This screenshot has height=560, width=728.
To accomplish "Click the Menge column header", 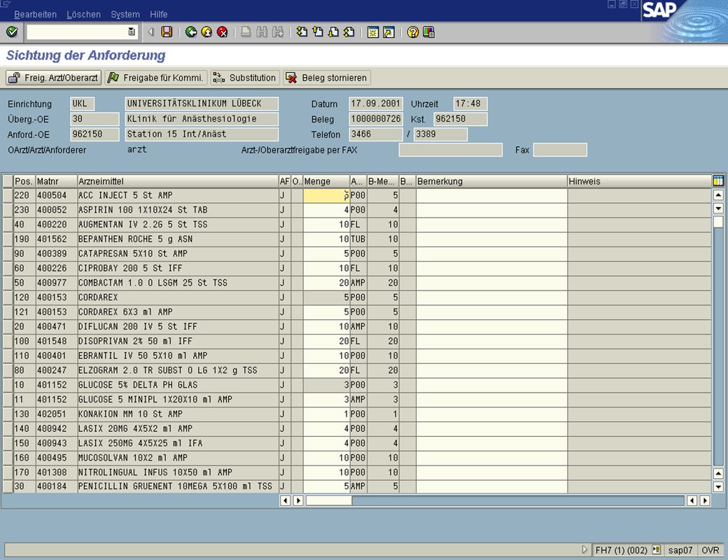I will click(x=326, y=181).
